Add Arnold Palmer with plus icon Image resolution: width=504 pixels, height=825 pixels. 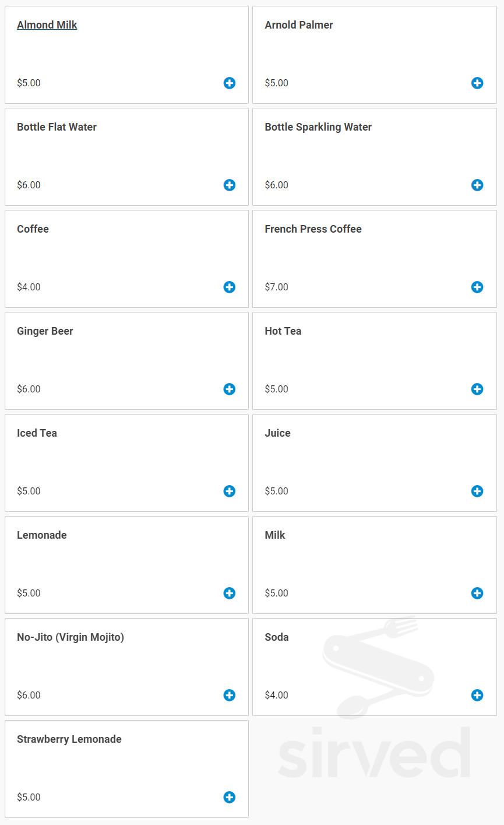point(477,83)
